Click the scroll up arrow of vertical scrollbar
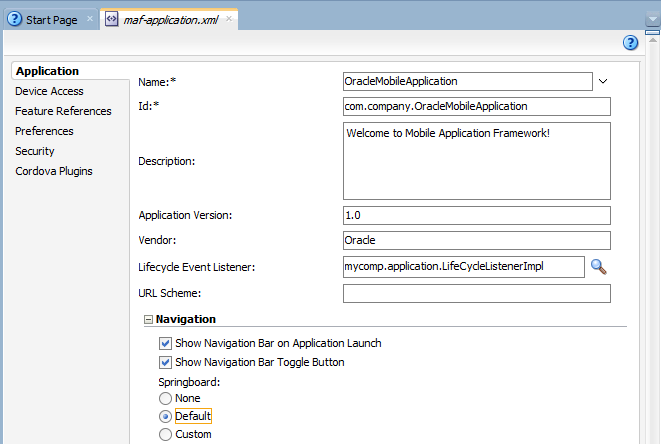661x444 pixels. 653,40
